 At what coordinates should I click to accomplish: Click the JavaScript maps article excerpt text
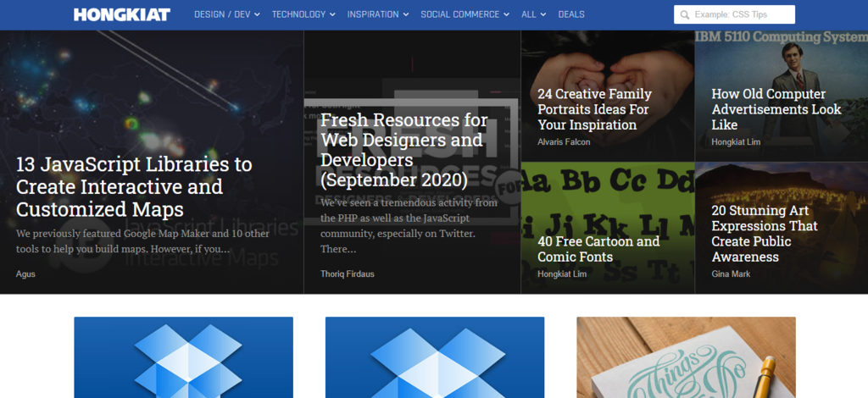142,241
